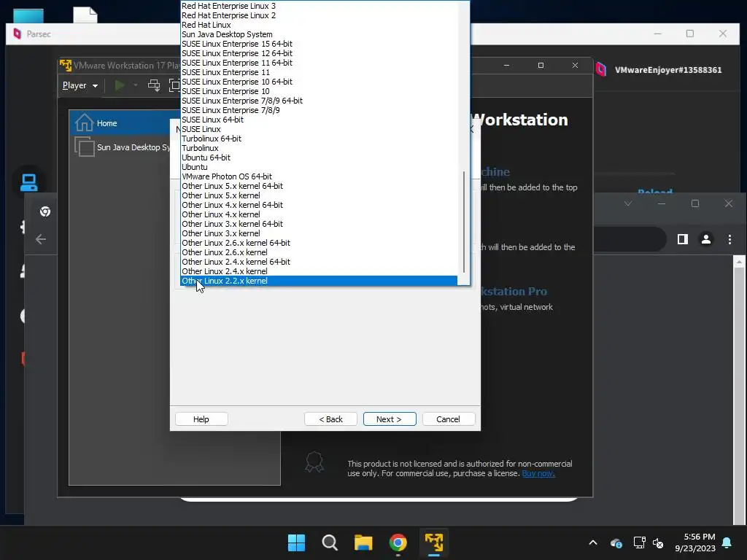Image resolution: width=747 pixels, height=560 pixels.
Task: Go back with the < Back button
Action: [x=330, y=419]
